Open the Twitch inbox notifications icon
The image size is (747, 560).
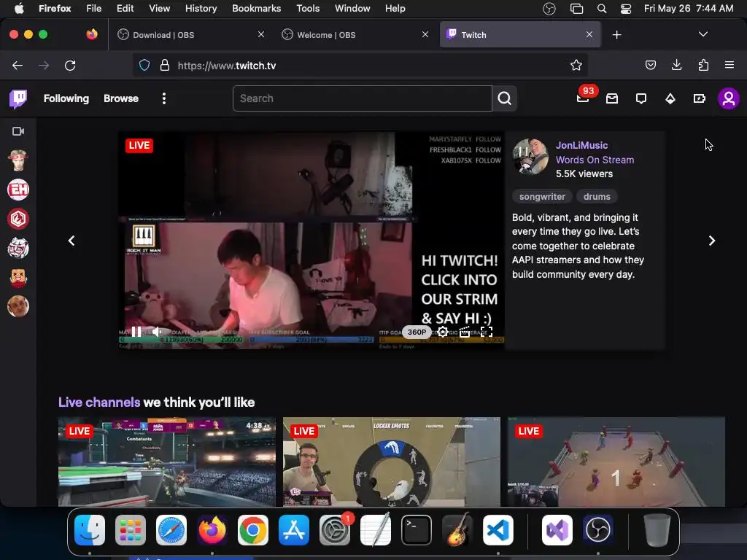point(612,98)
